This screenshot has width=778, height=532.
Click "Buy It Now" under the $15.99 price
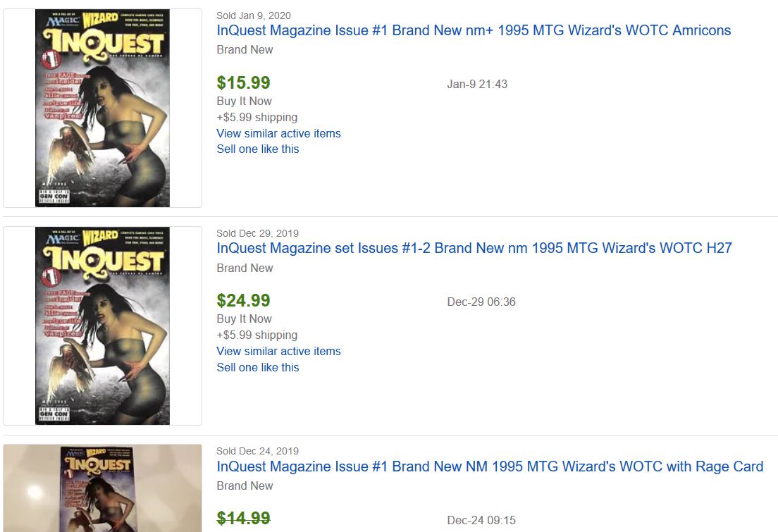point(245,101)
